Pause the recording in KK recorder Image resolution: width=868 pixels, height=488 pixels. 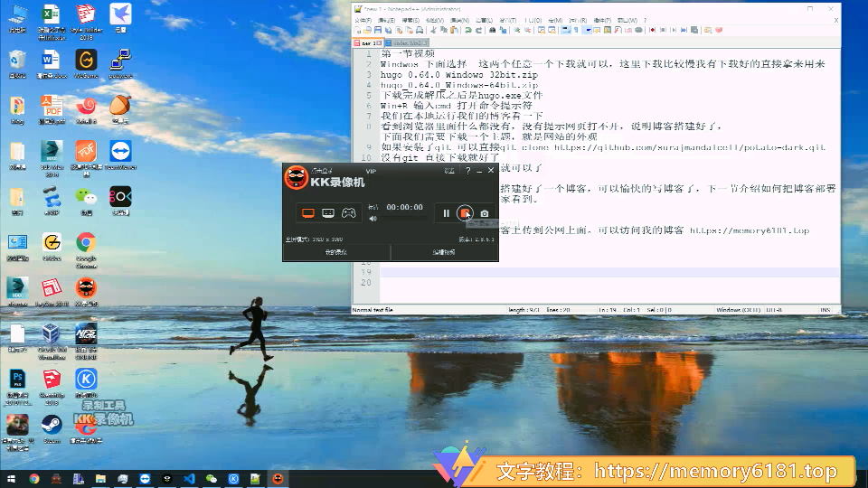click(446, 213)
